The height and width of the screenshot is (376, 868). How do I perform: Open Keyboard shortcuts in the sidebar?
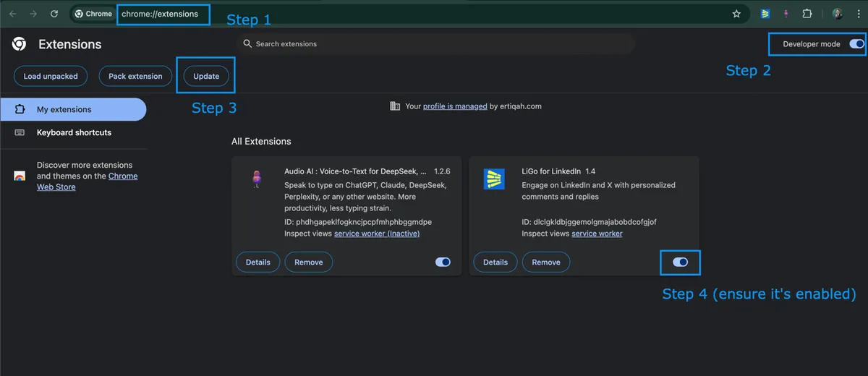coord(74,133)
